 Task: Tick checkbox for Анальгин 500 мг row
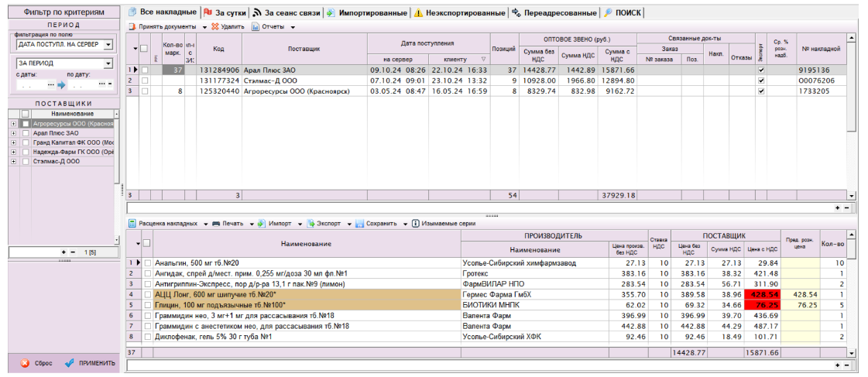click(x=146, y=263)
